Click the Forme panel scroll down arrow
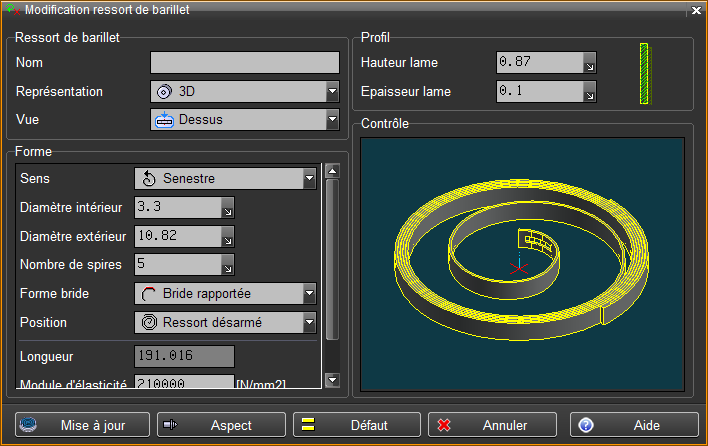 coord(332,380)
